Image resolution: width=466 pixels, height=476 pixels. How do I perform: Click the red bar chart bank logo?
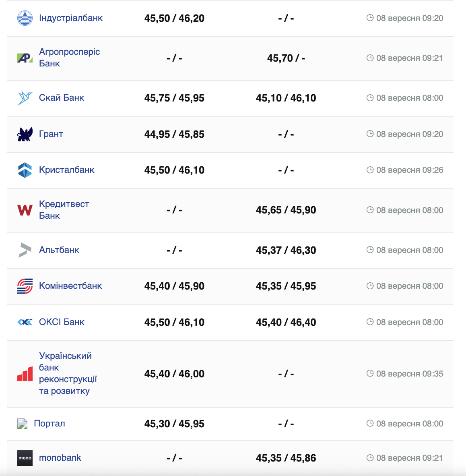(25, 374)
